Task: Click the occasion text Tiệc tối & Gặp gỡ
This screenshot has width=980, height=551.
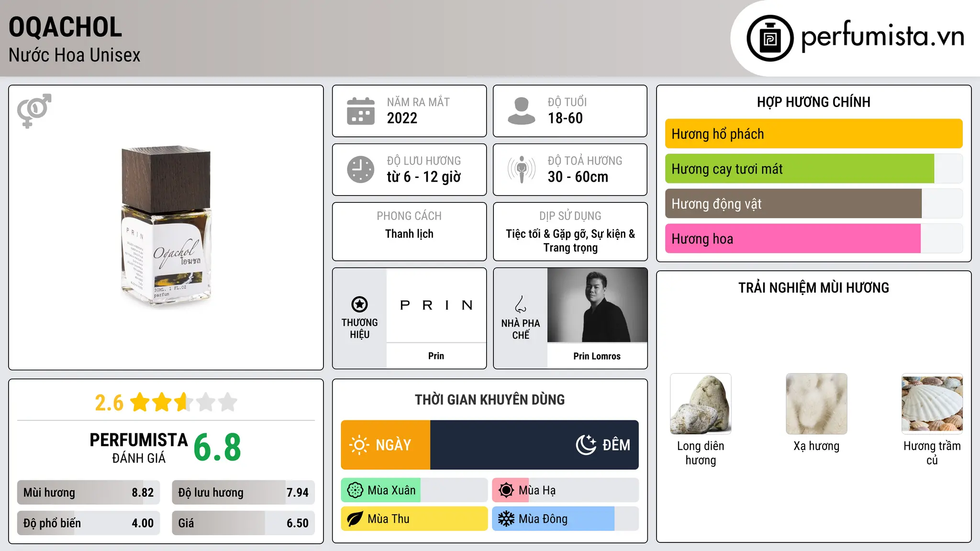Action: [x=547, y=234]
